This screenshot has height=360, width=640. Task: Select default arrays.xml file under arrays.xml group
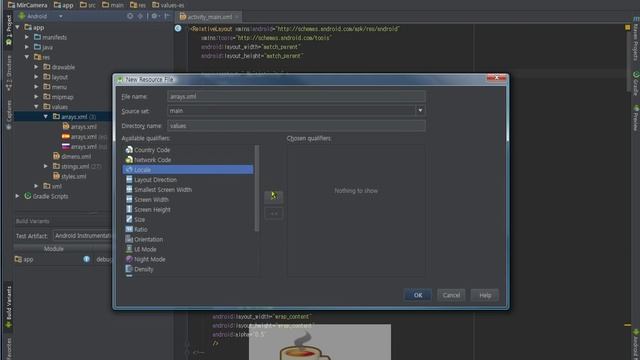point(80,127)
